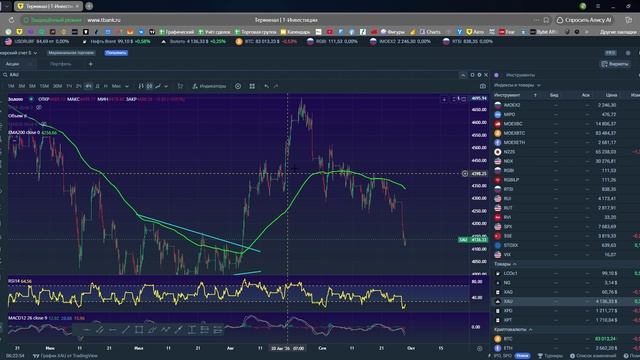Select rectangle tool in drawing toolbar

click(x=139, y=329)
